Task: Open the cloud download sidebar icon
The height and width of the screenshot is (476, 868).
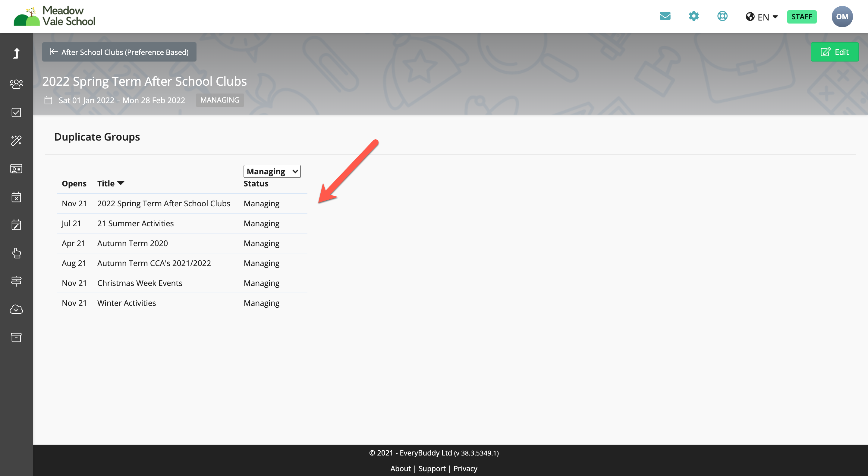Action: pos(16,309)
